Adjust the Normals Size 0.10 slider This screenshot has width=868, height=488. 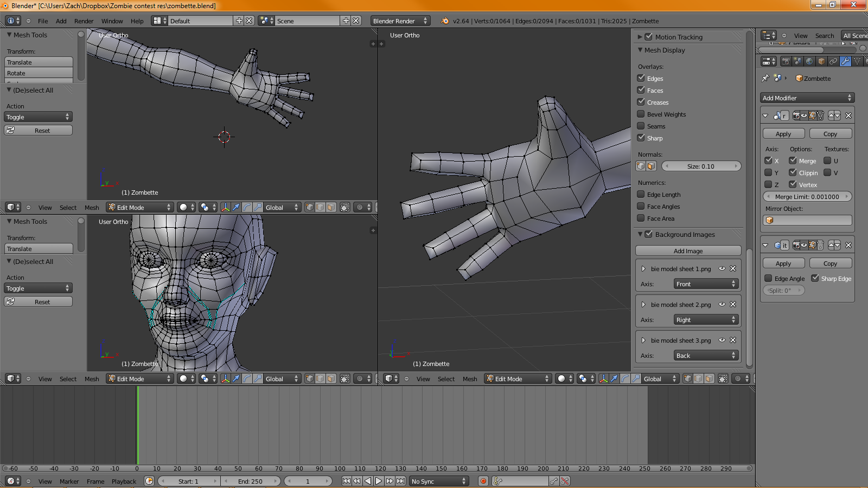701,166
